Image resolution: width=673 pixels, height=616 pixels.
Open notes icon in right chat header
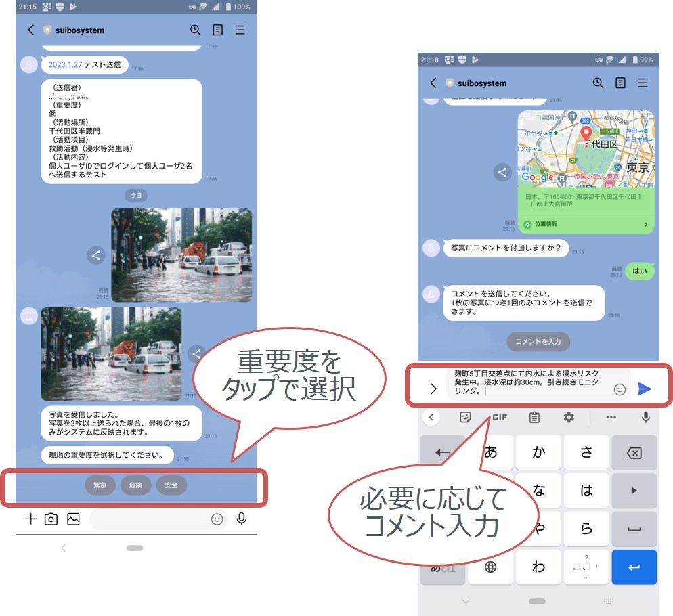tap(620, 83)
